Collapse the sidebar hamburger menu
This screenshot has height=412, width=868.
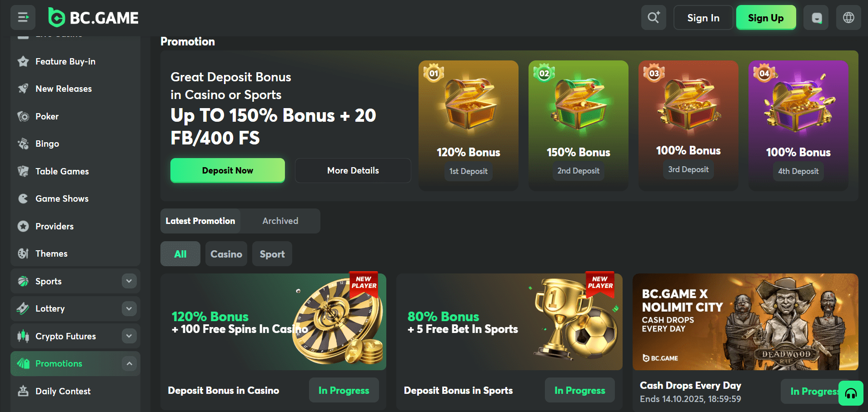pyautogui.click(x=23, y=18)
